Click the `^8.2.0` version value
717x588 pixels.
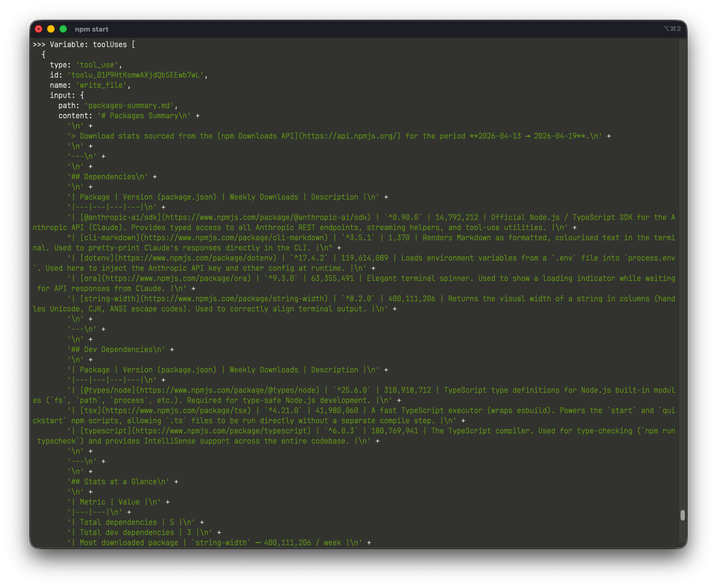[358, 299]
